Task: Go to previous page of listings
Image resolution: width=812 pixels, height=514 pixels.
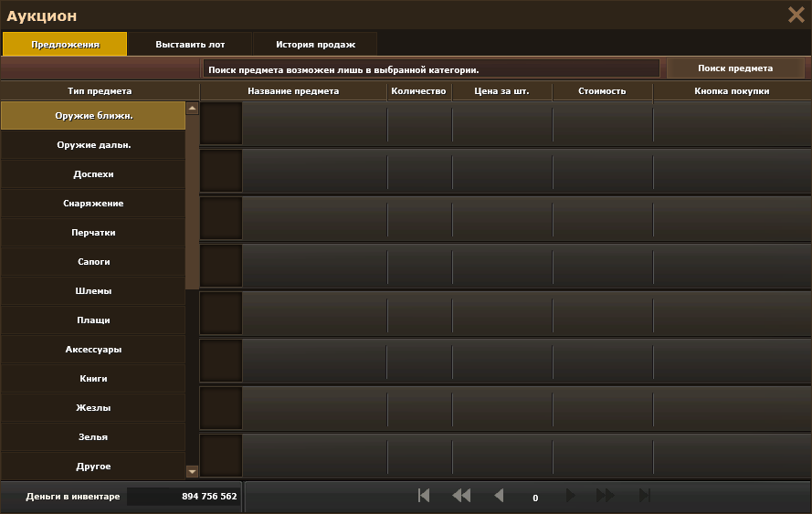Action: [x=499, y=496]
